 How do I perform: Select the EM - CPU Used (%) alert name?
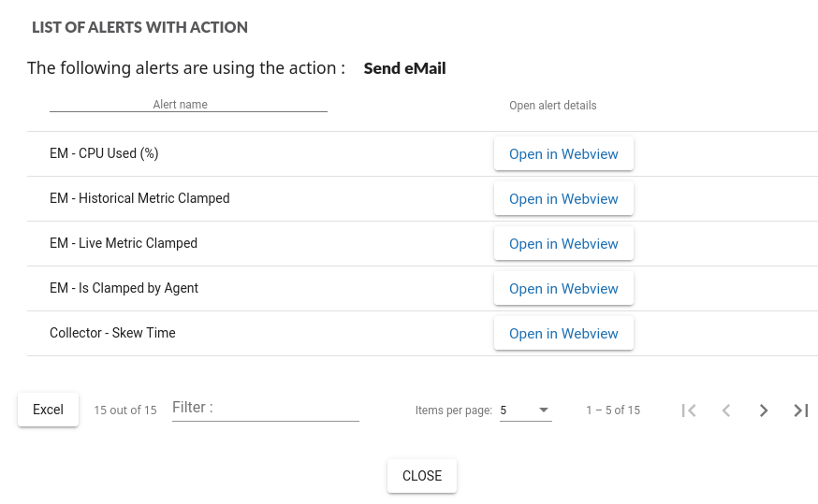coord(104,153)
